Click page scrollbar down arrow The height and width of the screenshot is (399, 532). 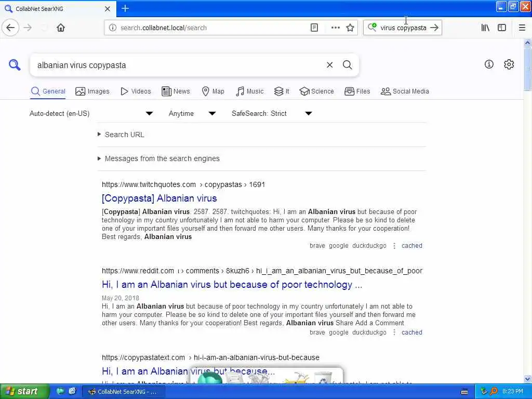(527, 379)
